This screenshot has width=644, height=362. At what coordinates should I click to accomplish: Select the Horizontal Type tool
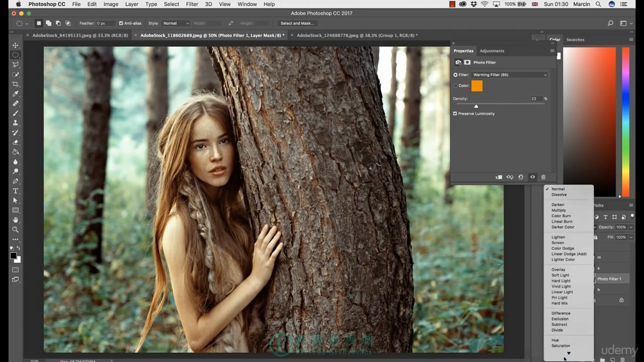pyautogui.click(x=16, y=191)
